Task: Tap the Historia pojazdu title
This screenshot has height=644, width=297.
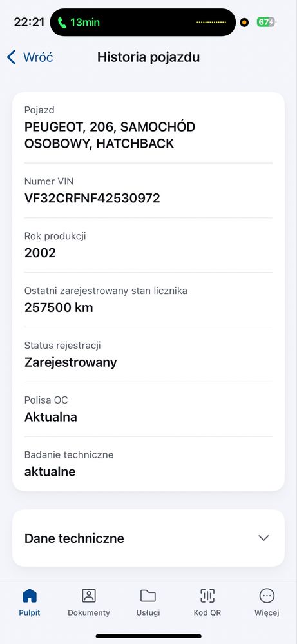Action: pyautogui.click(x=148, y=57)
